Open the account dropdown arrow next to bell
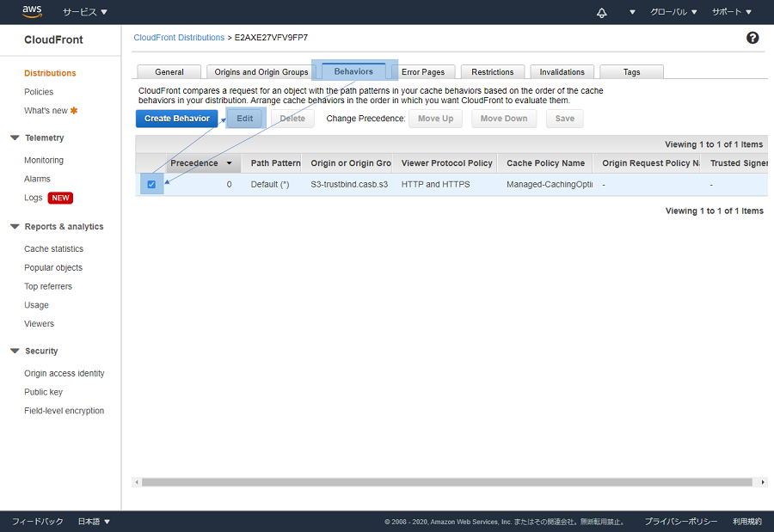 coord(632,12)
